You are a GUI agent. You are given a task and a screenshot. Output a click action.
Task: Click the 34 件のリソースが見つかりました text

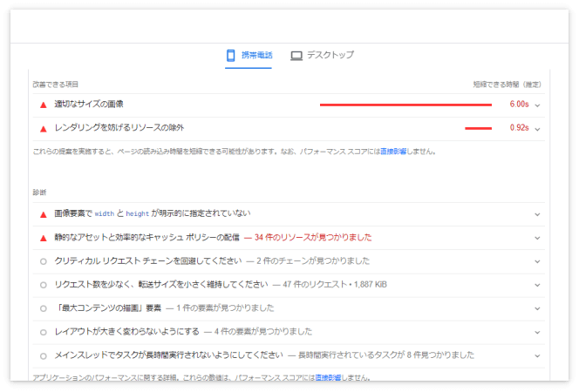tap(313, 238)
